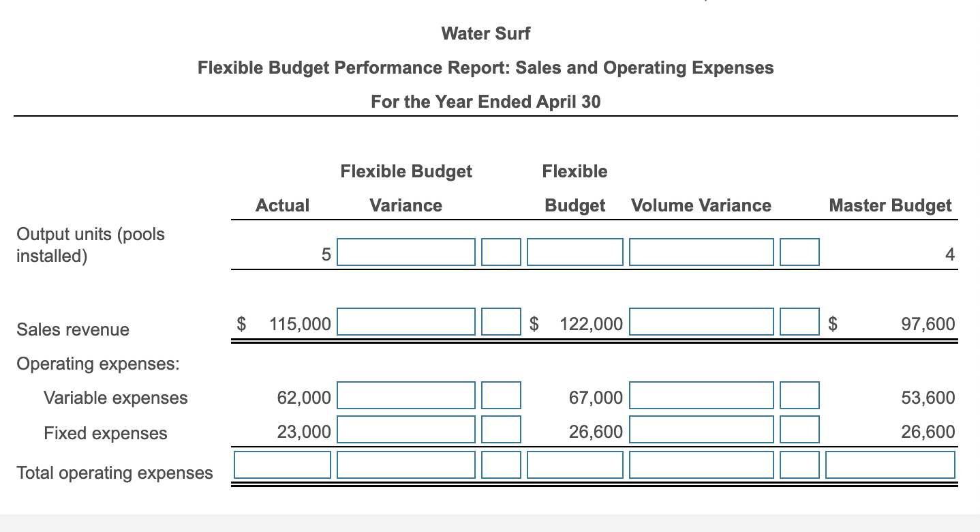
Task: Open the F/U selector after Variable expenses volume variance
Action: [799, 395]
